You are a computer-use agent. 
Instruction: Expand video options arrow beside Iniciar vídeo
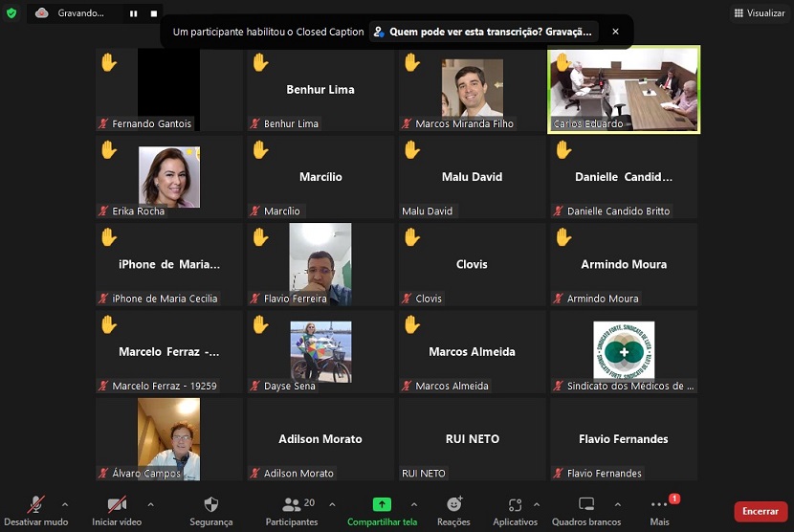(x=150, y=504)
